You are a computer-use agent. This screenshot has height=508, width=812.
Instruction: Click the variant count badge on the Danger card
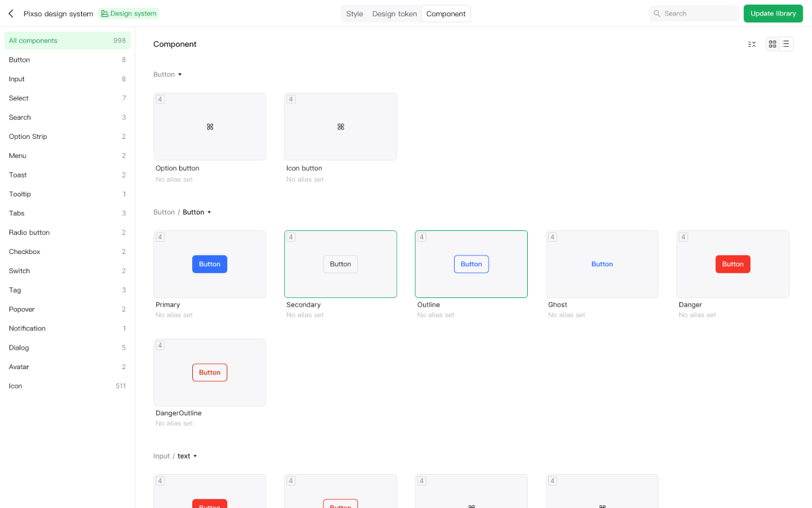pos(683,237)
